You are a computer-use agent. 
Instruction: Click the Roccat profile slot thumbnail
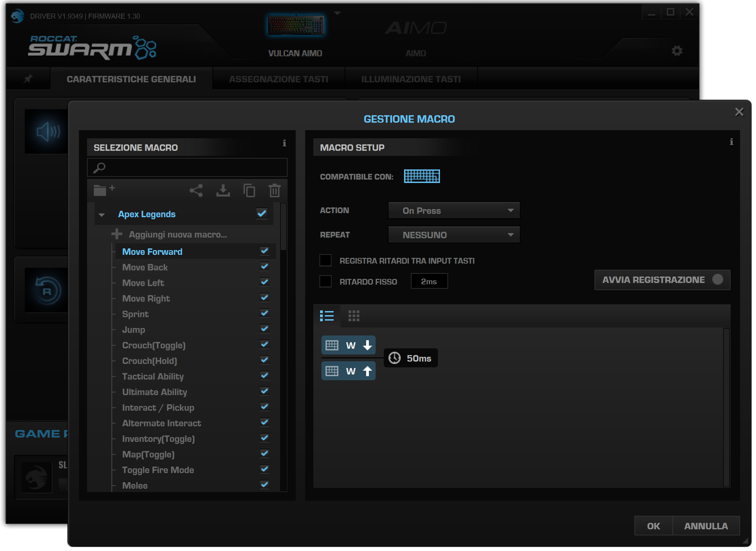pyautogui.click(x=37, y=477)
